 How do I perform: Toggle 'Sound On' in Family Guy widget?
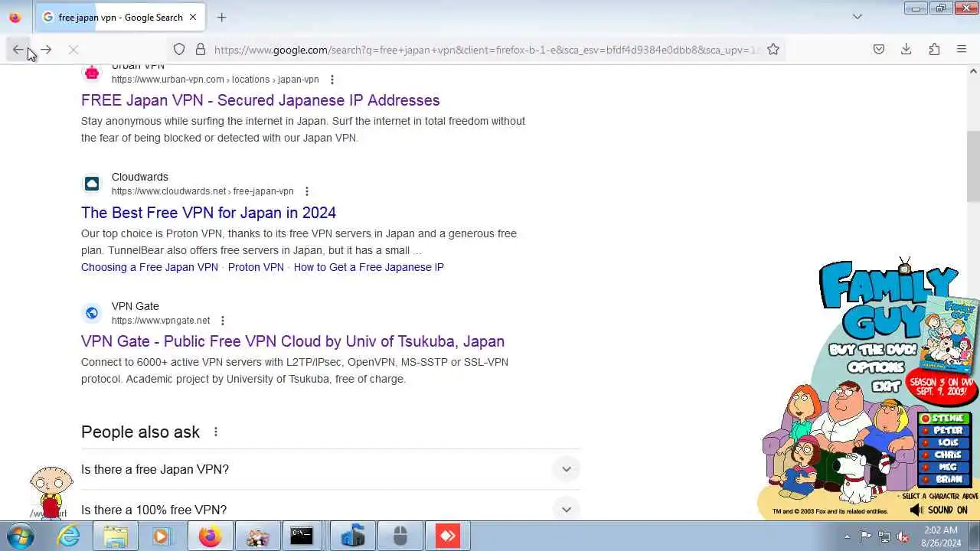pyautogui.click(x=939, y=510)
